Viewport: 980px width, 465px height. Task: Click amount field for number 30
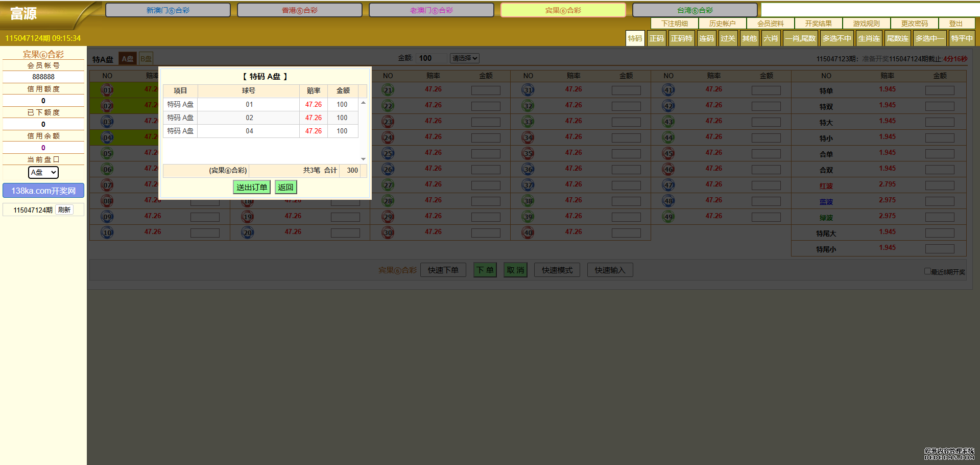(486, 233)
